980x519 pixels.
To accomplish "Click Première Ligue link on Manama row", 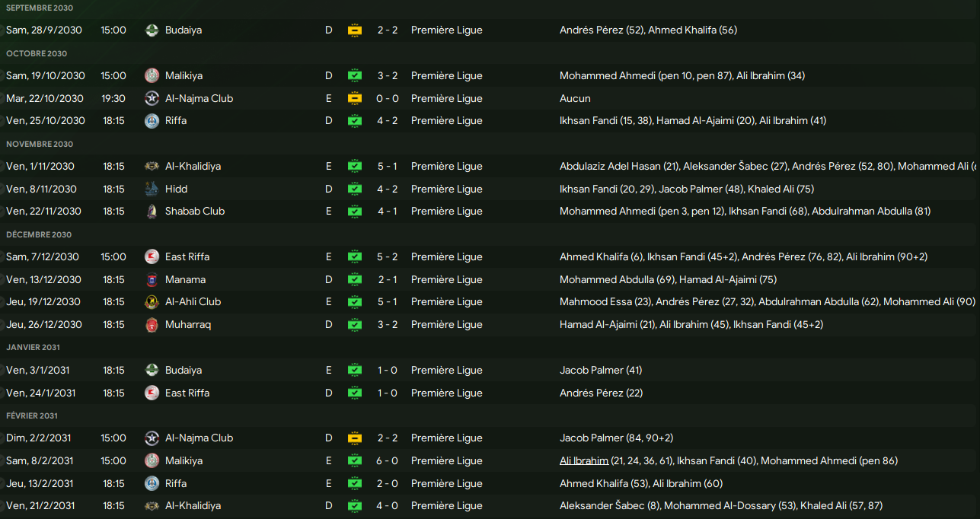I will [x=447, y=279].
